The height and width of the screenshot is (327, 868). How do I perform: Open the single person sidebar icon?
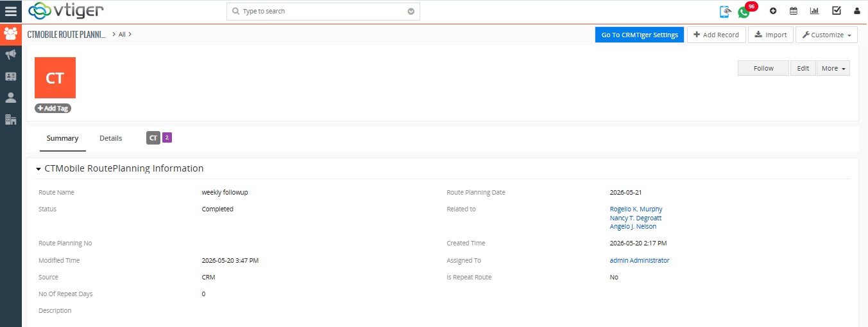tap(10, 98)
